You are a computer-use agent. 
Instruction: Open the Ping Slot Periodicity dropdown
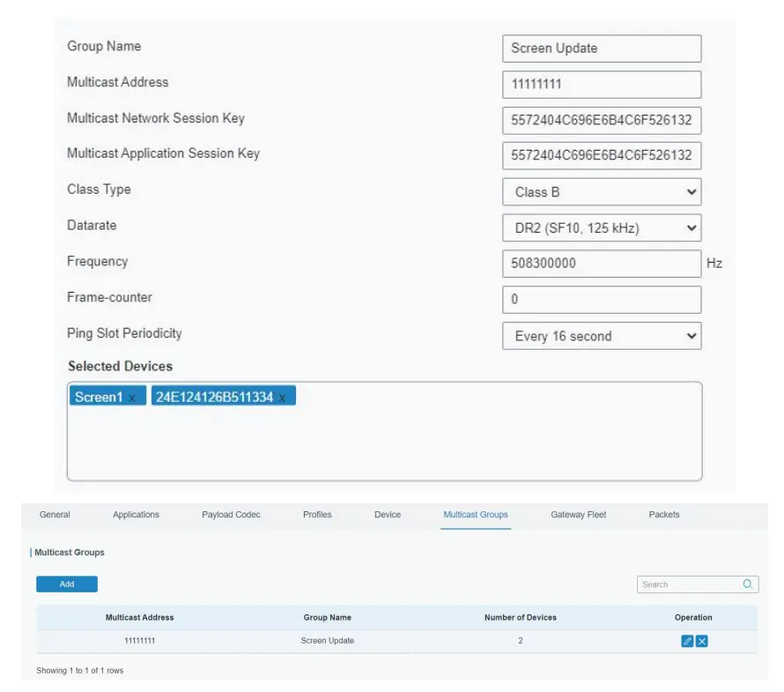pos(602,336)
